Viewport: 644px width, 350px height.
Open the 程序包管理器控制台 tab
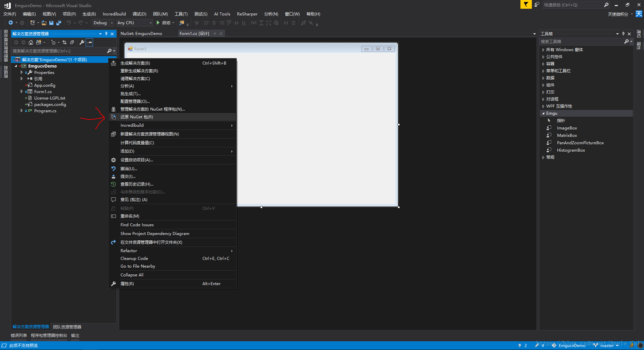pyautogui.click(x=49, y=335)
